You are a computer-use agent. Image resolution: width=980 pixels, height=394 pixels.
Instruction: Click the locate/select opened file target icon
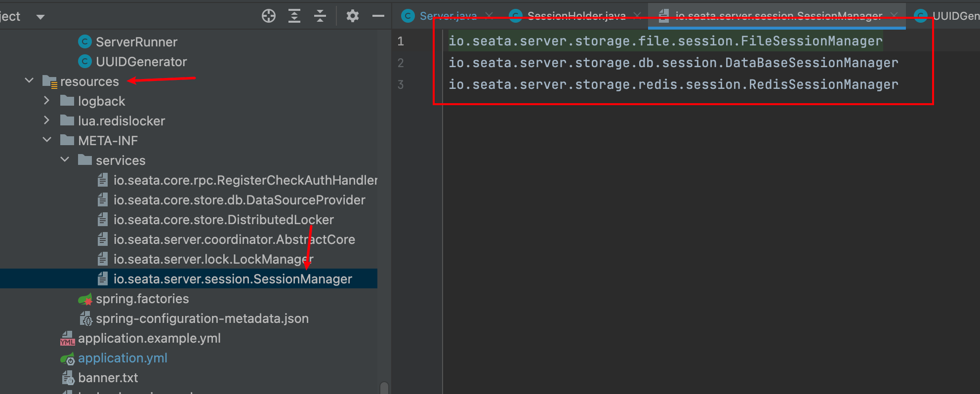coord(269,16)
